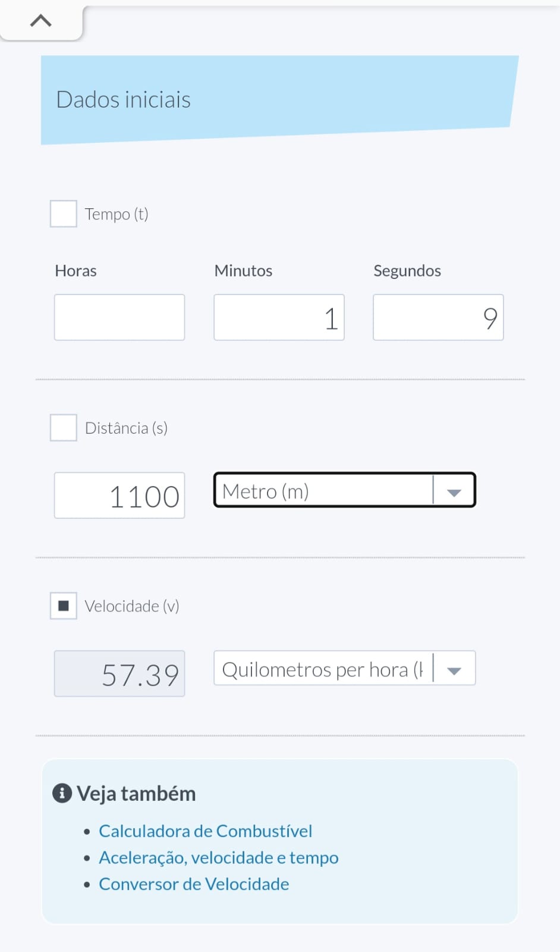
Task: Check the Distância (s) checkbox
Action: pos(64,428)
